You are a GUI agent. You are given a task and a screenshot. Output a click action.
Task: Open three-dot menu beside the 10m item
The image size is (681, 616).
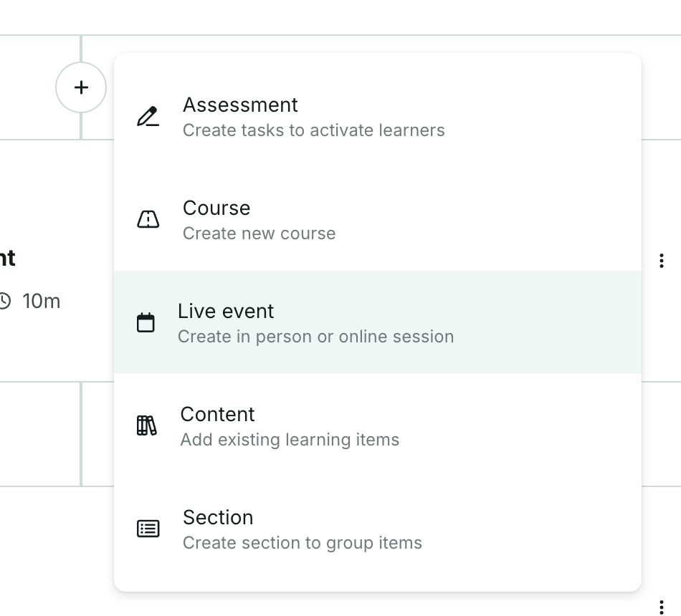(x=661, y=261)
